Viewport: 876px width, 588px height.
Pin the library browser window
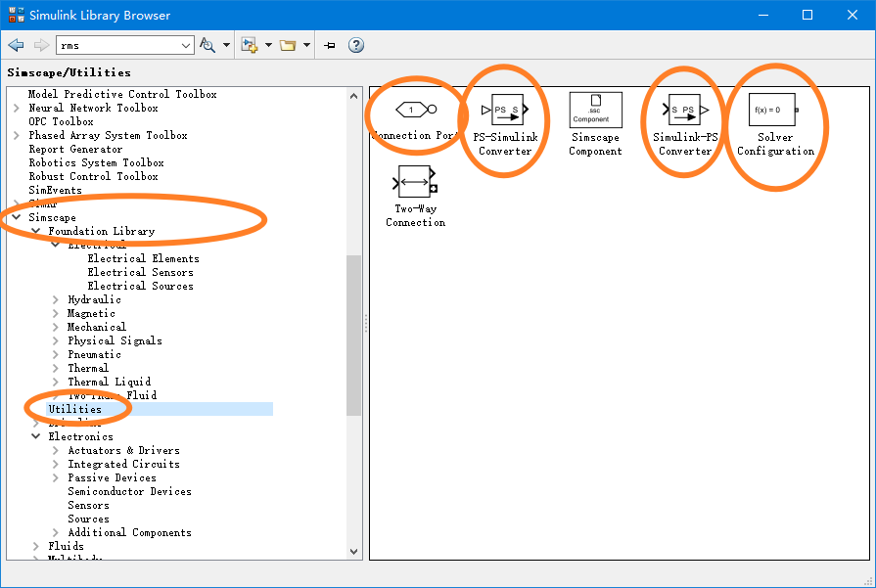tap(330, 45)
